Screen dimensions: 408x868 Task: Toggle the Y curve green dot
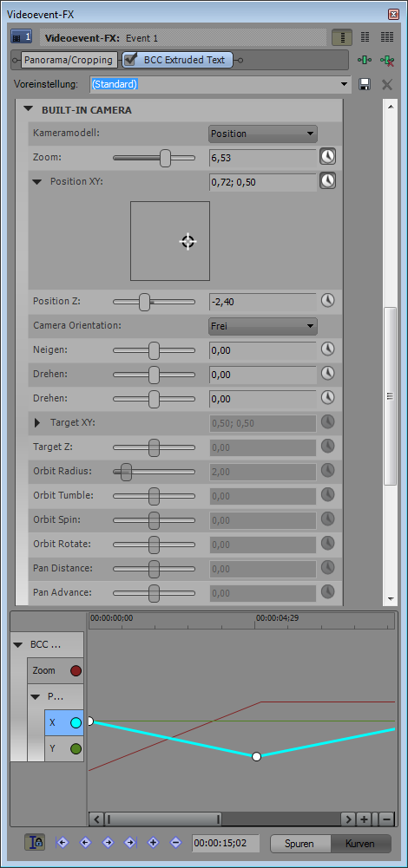[76, 749]
